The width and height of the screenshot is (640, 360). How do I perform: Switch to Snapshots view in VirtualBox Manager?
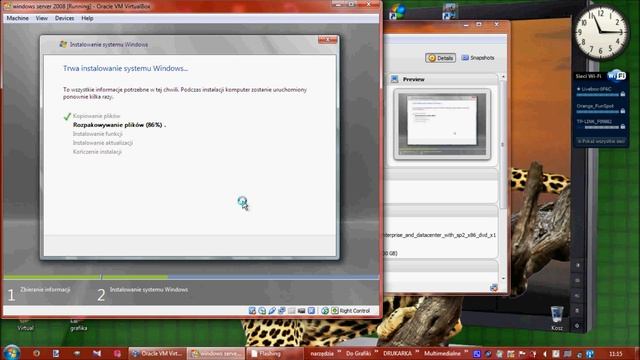pyautogui.click(x=478, y=58)
